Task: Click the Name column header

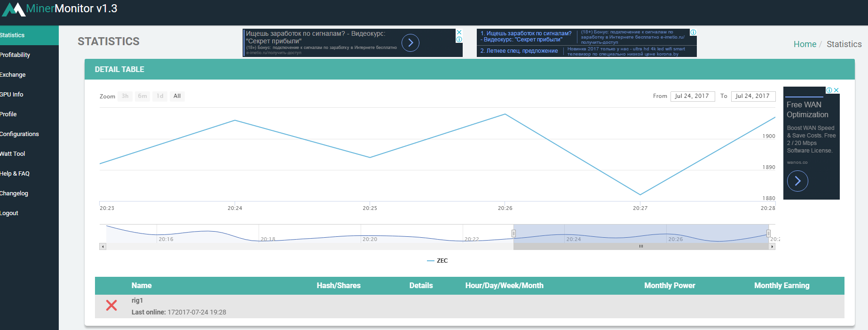Action: (x=142, y=285)
